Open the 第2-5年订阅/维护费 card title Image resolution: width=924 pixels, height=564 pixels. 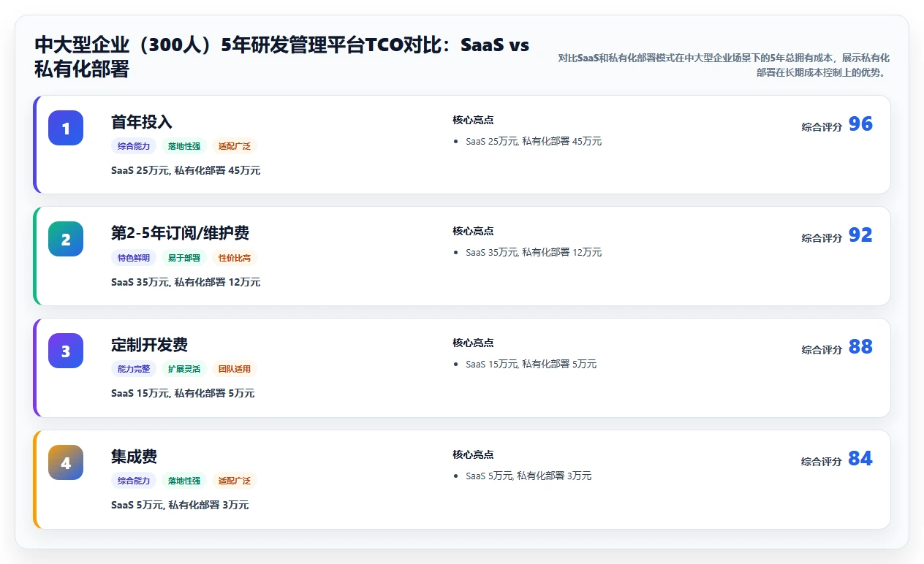[x=180, y=233]
